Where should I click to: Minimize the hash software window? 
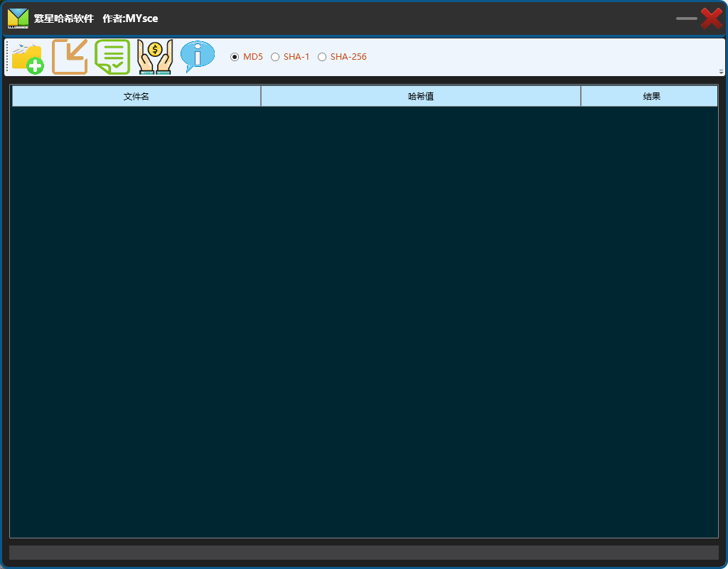[687, 18]
